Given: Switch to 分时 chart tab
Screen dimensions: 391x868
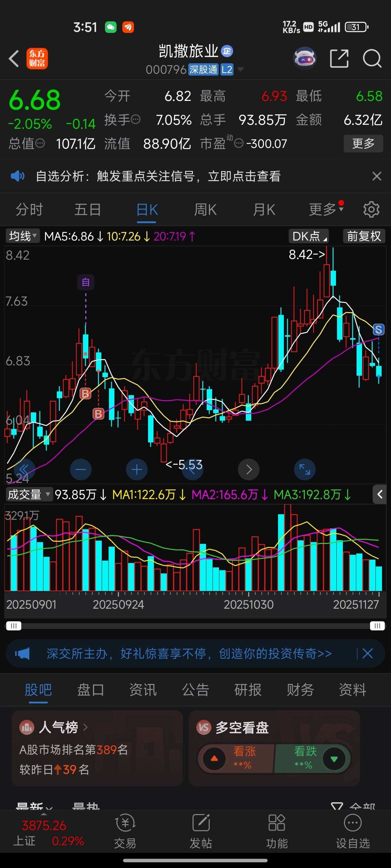Looking at the screenshot, I should click(x=29, y=209).
